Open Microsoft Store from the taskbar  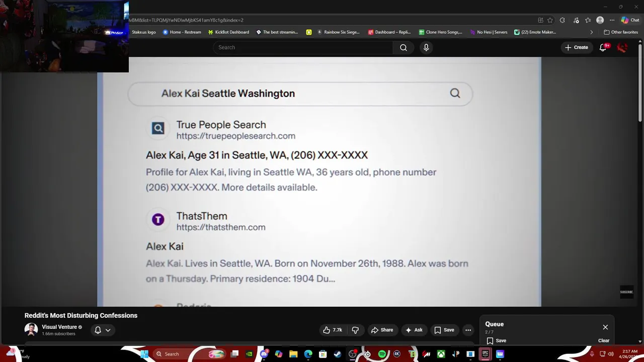[323, 354]
